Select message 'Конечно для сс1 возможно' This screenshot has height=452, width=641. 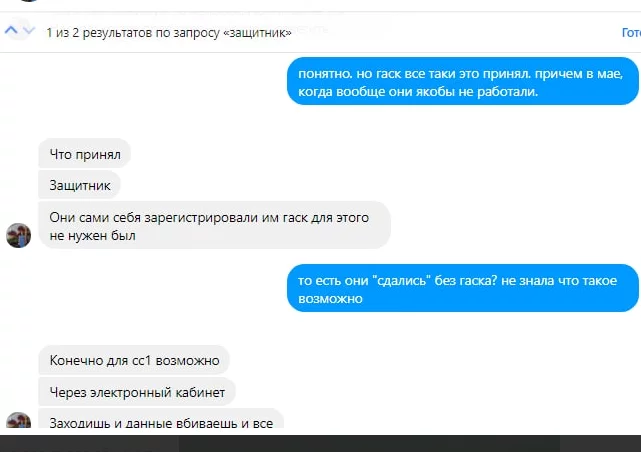click(134, 360)
